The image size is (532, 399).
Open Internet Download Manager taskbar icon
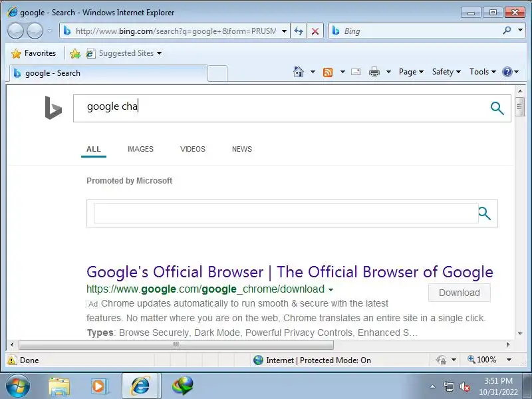point(182,386)
